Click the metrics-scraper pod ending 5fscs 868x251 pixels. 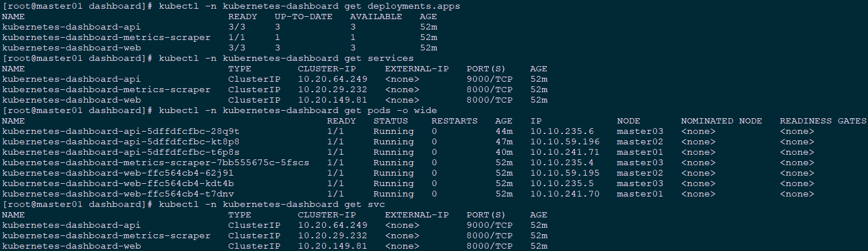click(156, 163)
